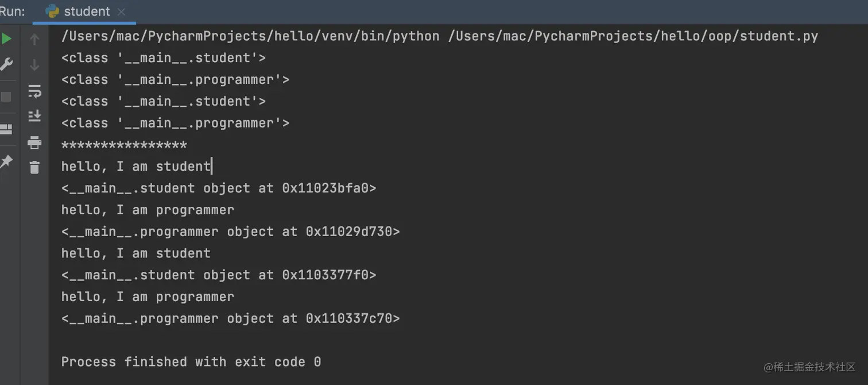Click the restore layout icon

[x=6, y=129]
